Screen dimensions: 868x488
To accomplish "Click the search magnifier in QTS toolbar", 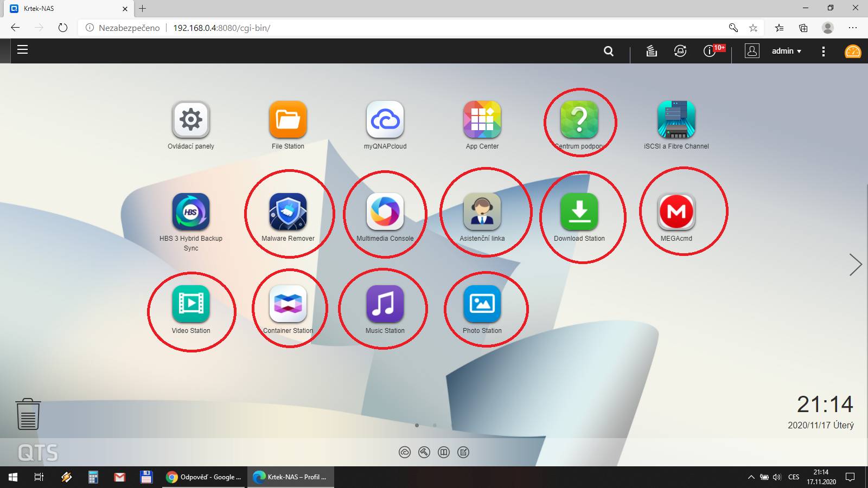I will 609,51.
